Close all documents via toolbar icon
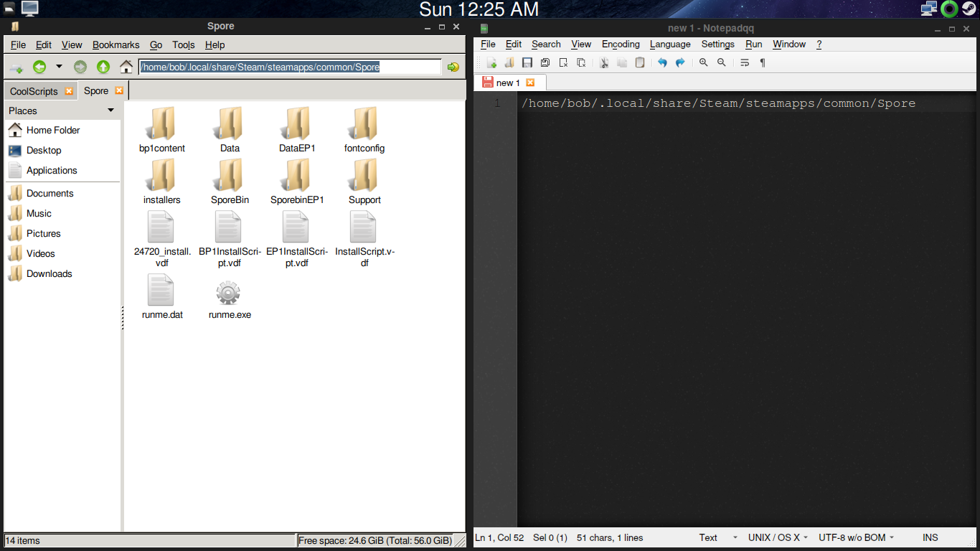This screenshot has width=980, height=551. click(x=581, y=63)
